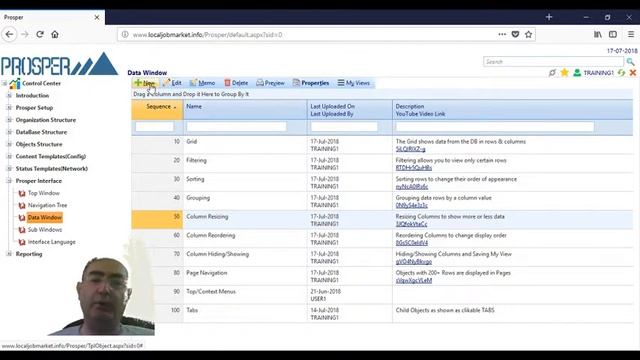The height and width of the screenshot is (360, 640).
Task: Expand Objects Structure node
Action: click(x=9, y=144)
